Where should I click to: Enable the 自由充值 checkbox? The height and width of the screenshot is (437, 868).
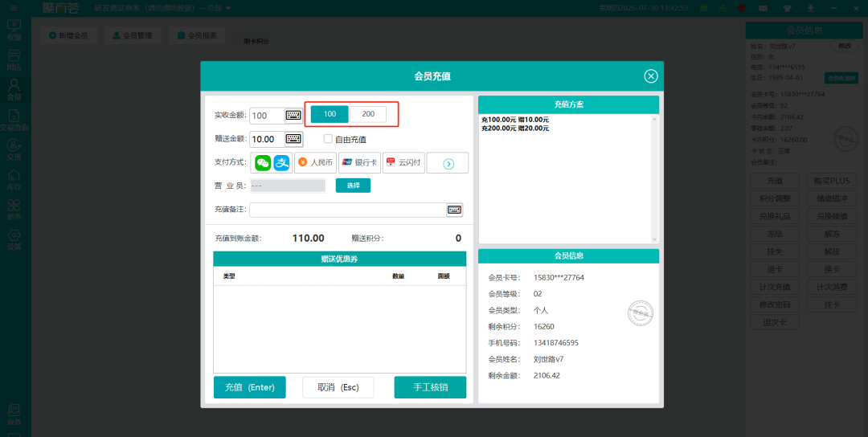328,139
